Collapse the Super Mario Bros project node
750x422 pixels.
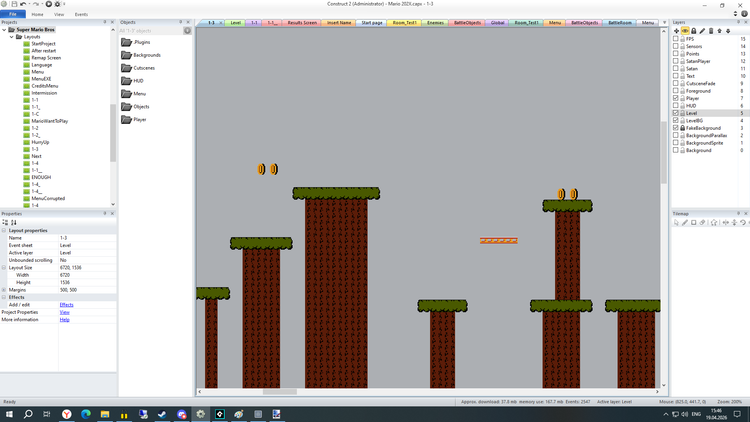click(4, 30)
